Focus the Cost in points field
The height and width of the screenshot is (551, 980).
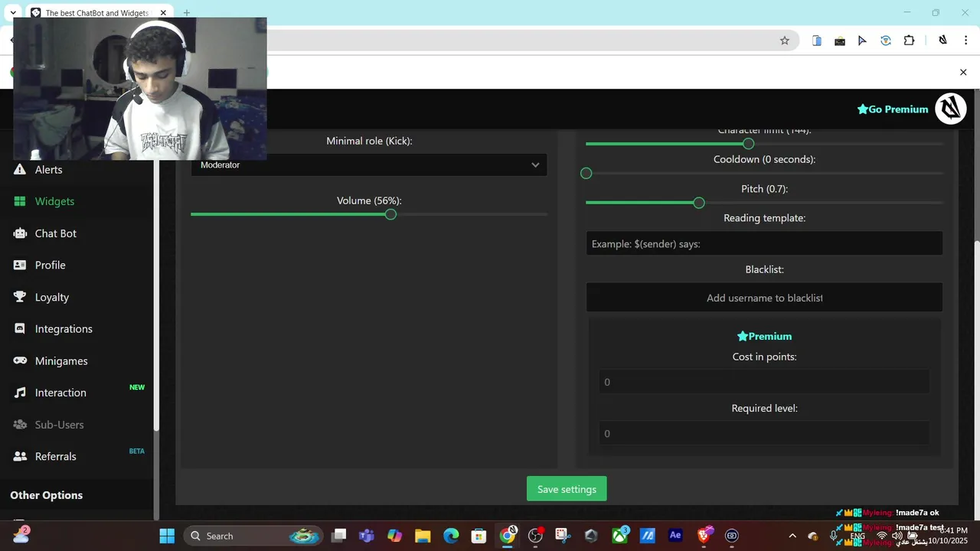pyautogui.click(x=764, y=382)
